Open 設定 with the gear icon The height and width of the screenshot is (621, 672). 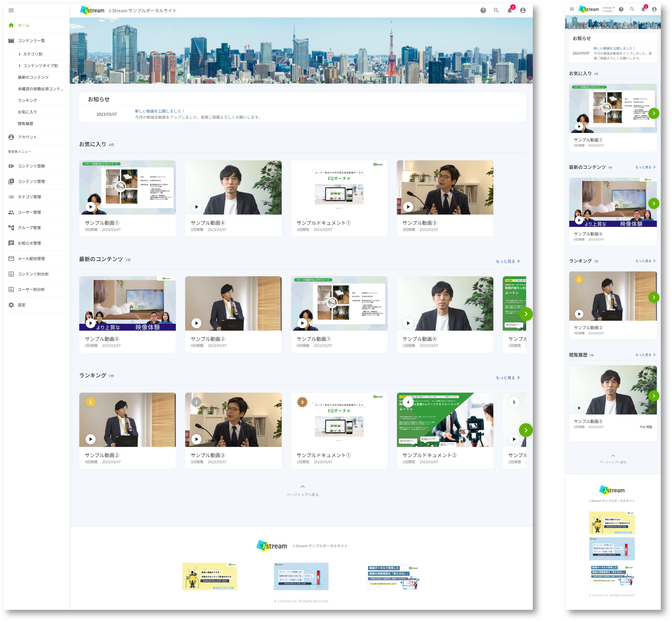pos(11,305)
